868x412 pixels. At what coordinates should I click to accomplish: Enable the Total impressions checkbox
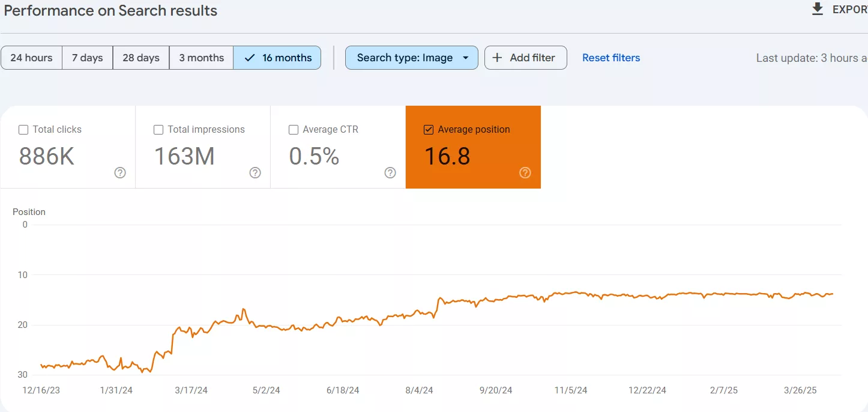coord(158,129)
